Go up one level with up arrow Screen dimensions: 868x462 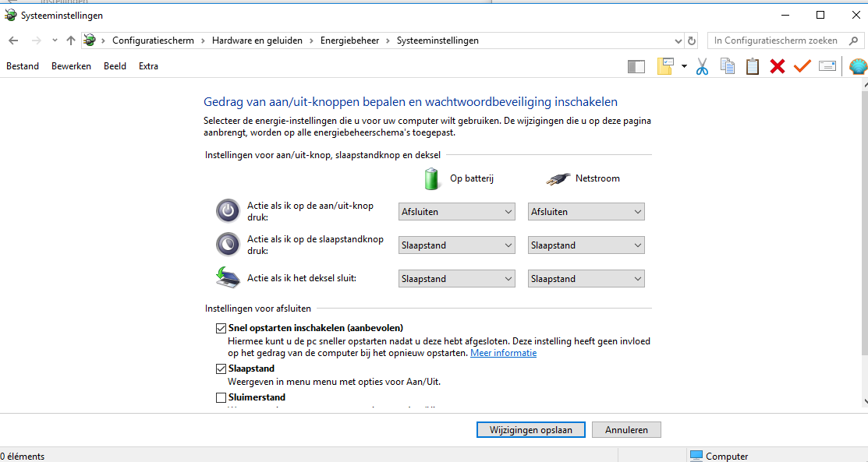(71, 41)
